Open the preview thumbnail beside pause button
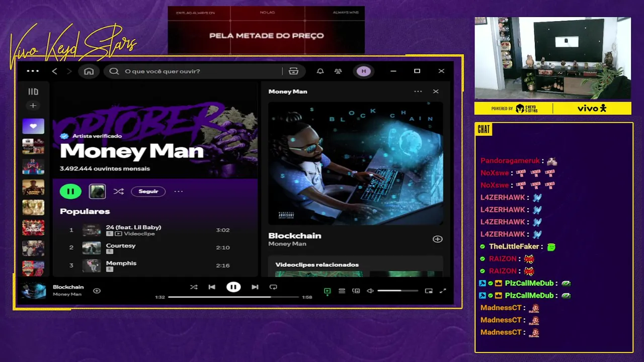Screen dimensions: 644x362 coord(97,191)
